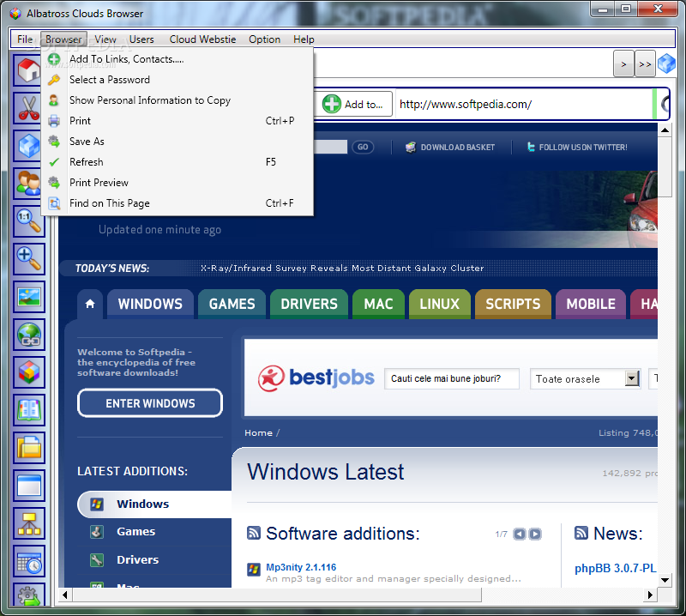The height and width of the screenshot is (616, 686).
Task: Click the calendar clock sidebar icon
Action: [29, 561]
